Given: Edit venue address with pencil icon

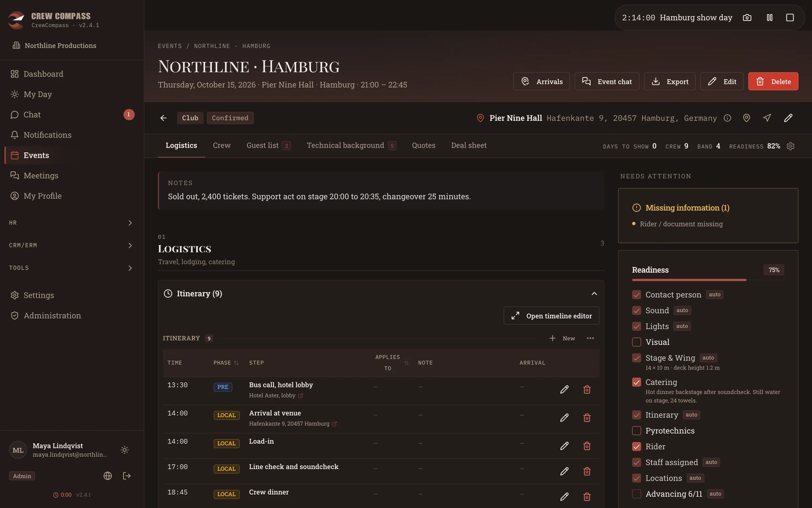Looking at the screenshot, I should coord(788,118).
